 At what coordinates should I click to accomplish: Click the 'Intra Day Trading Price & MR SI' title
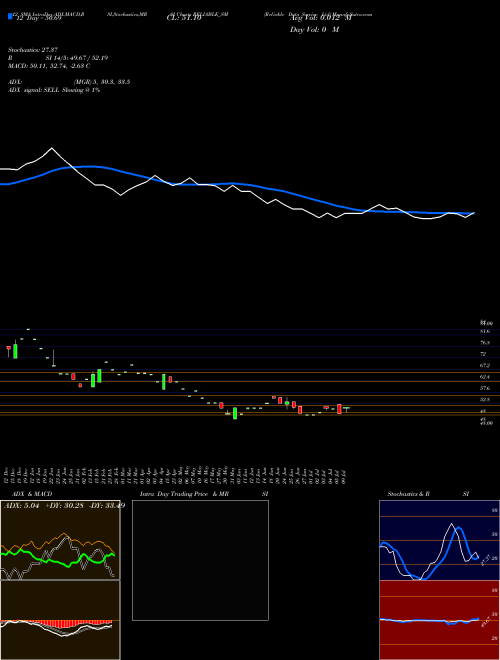click(x=204, y=494)
